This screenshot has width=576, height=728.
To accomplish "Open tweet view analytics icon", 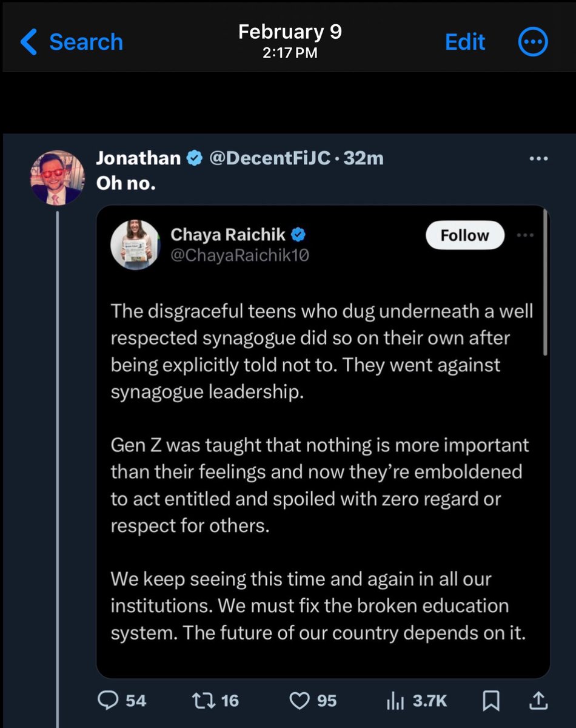I will [393, 701].
